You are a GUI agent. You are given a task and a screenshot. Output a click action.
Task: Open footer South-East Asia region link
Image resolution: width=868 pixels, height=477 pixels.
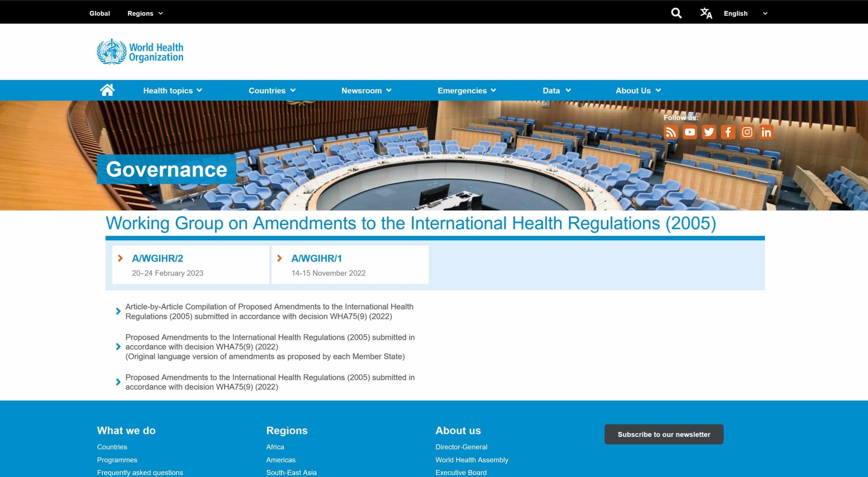coord(291,473)
